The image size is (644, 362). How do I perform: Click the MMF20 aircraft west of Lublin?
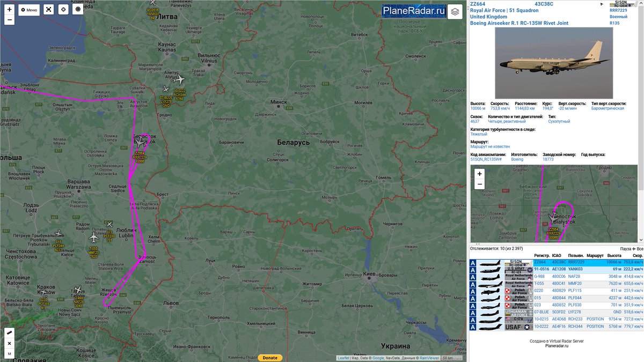coord(93,237)
